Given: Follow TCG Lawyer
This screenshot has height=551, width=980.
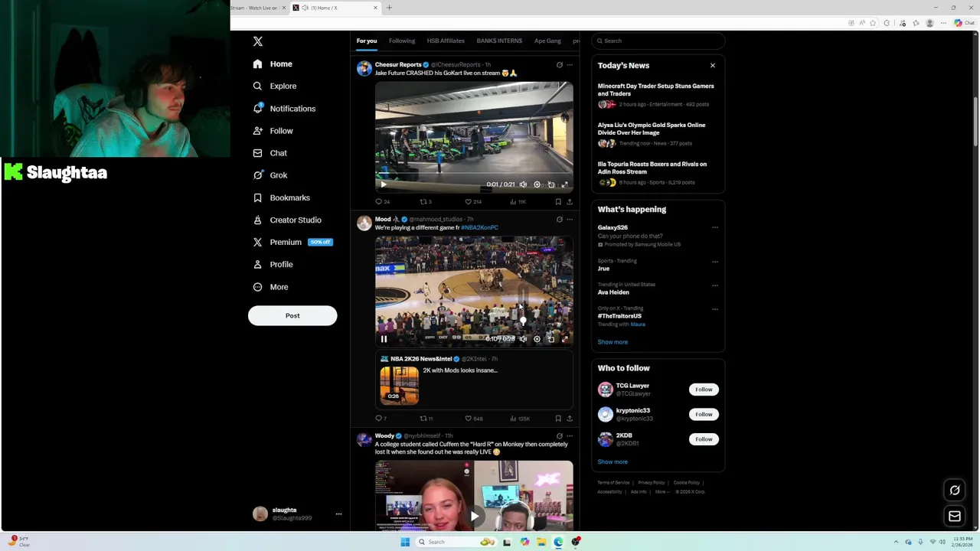Looking at the screenshot, I should (x=704, y=390).
